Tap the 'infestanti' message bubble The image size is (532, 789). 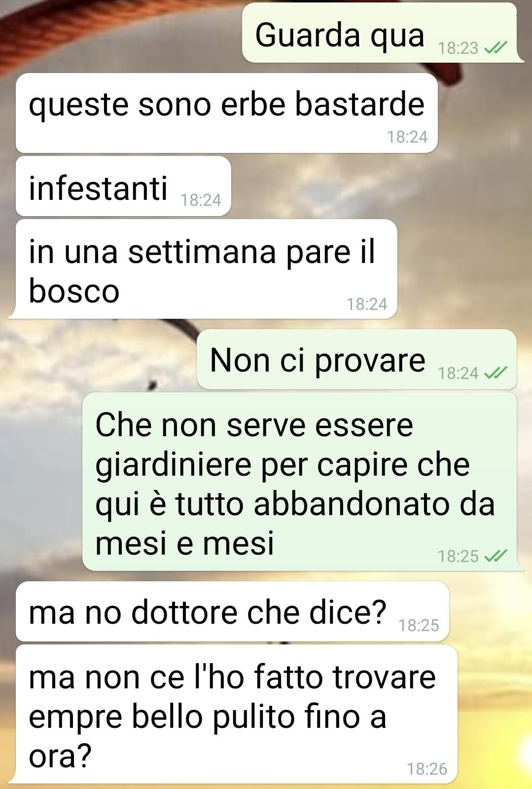click(x=123, y=187)
